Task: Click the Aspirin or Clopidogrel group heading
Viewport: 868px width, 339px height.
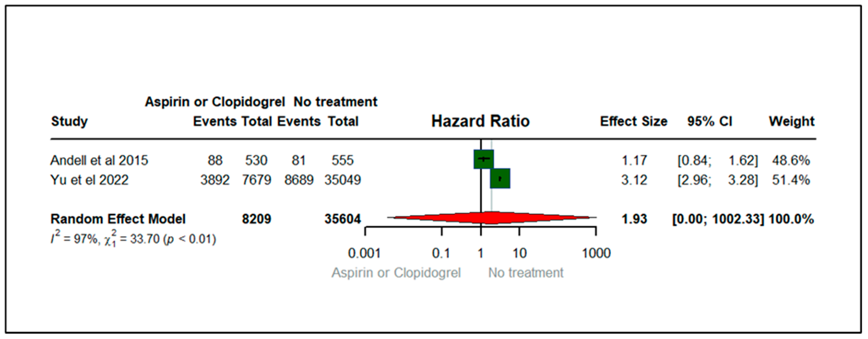Action: [x=215, y=102]
